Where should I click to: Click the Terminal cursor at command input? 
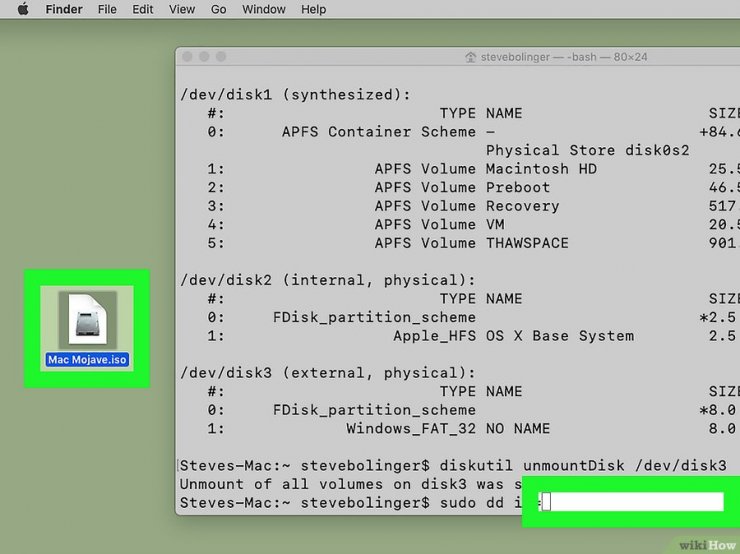(x=546, y=502)
